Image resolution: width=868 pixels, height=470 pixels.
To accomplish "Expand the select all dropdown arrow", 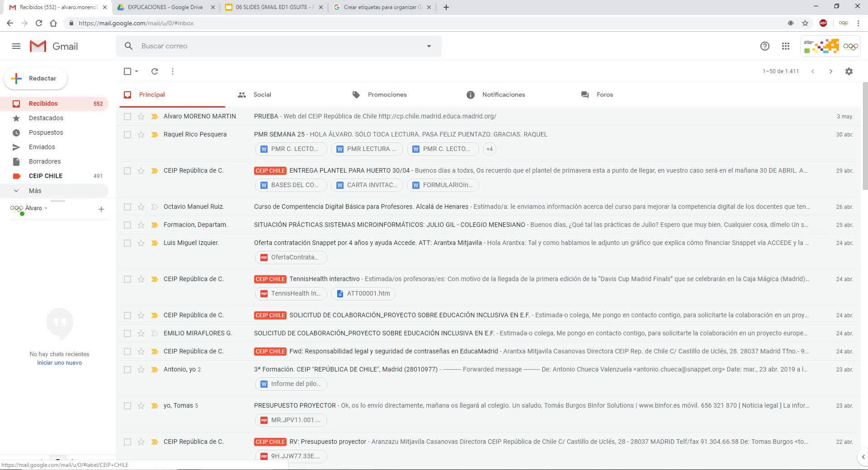I will coord(137,71).
